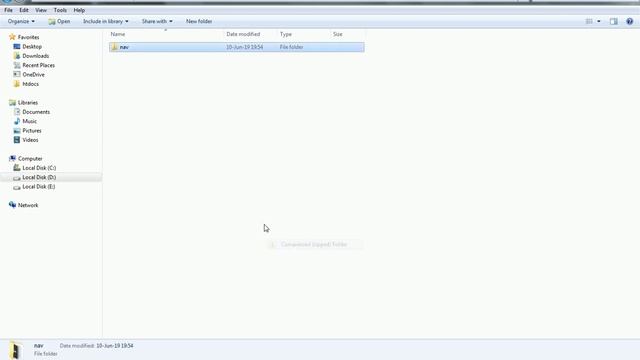Select Local Disk (D:) in sidebar
The height and width of the screenshot is (360, 640).
pos(39,177)
